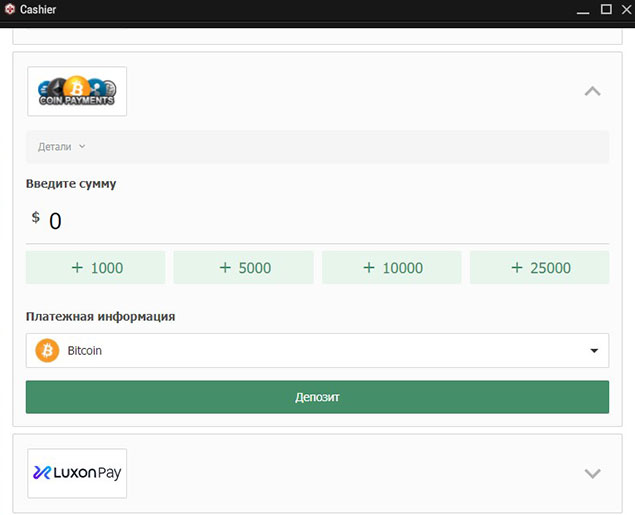Select the Bitcoin text in payment selector
Viewport: 635px width, 515px height.
(85, 351)
